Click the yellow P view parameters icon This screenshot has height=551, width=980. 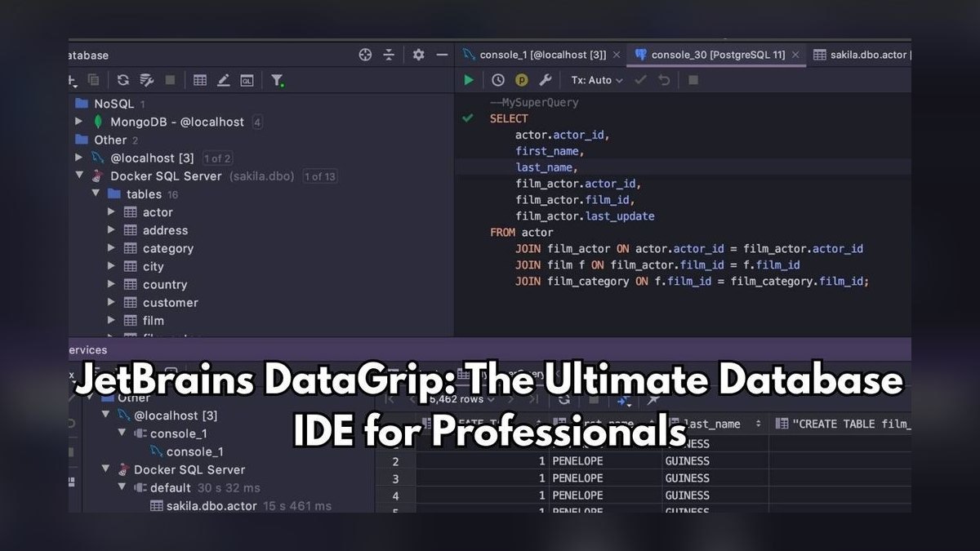click(522, 80)
